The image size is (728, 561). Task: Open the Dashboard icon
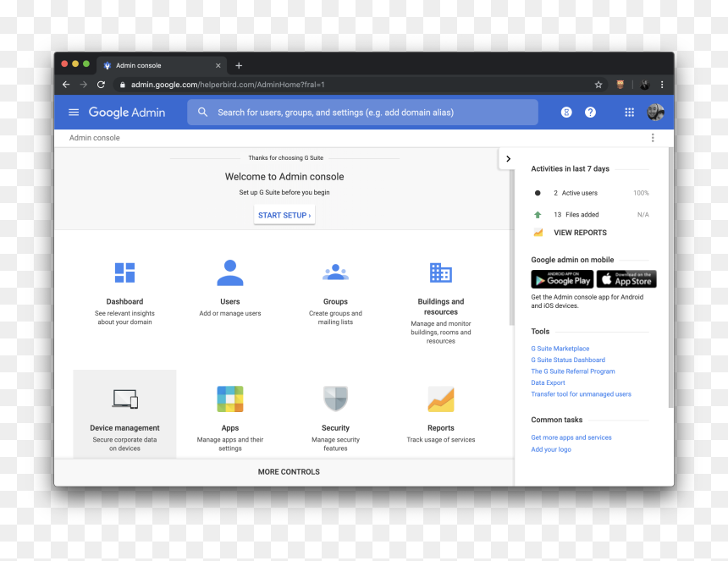(x=125, y=272)
